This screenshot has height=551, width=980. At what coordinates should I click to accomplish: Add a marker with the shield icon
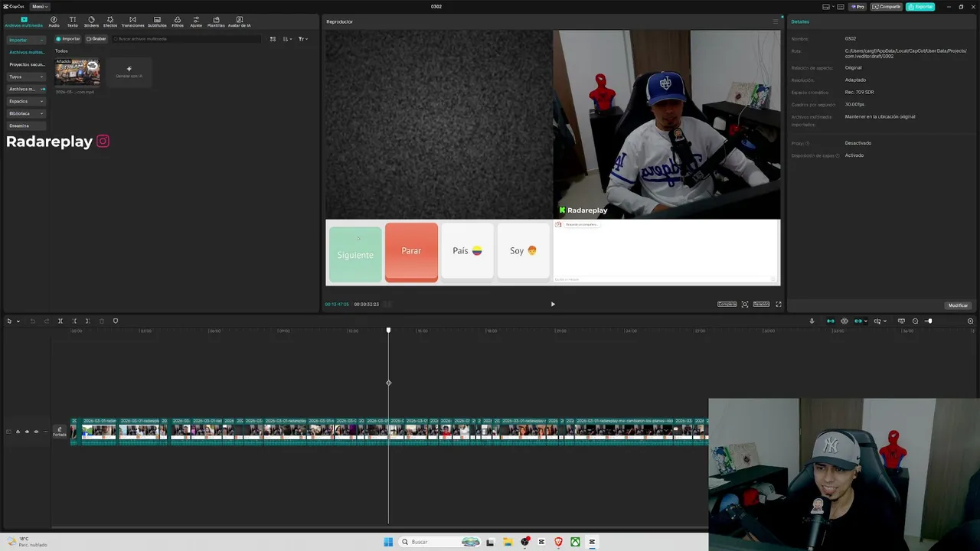coord(116,321)
